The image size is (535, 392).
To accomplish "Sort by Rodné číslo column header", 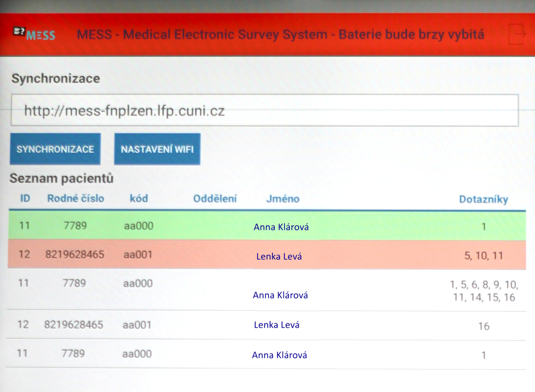I will tap(76, 199).
